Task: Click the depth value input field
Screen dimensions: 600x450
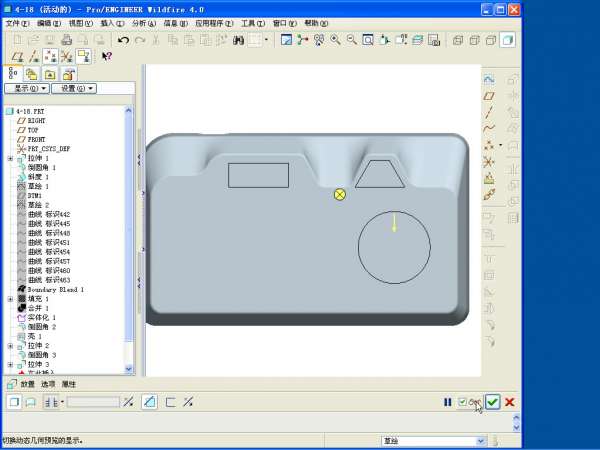Action: (93, 402)
